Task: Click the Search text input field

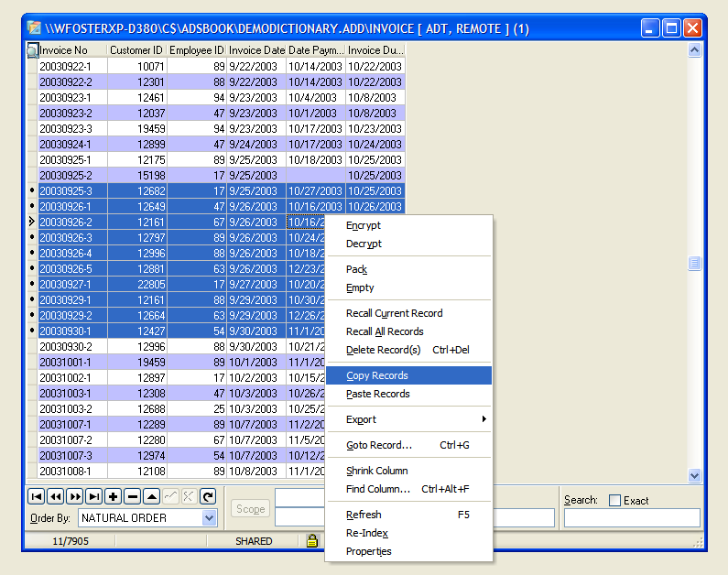Action: click(x=632, y=518)
